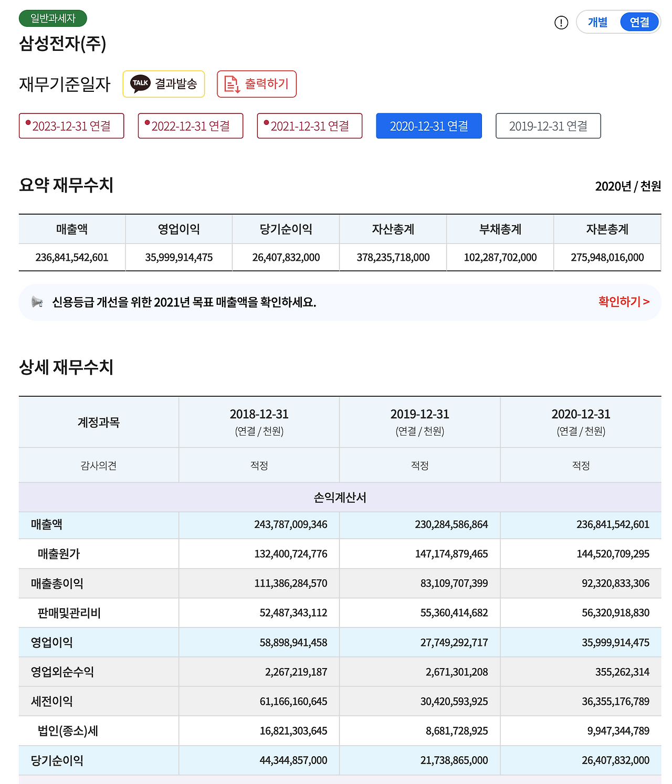Click 출력하기 to print the report
This screenshot has height=784, width=672.
point(257,83)
